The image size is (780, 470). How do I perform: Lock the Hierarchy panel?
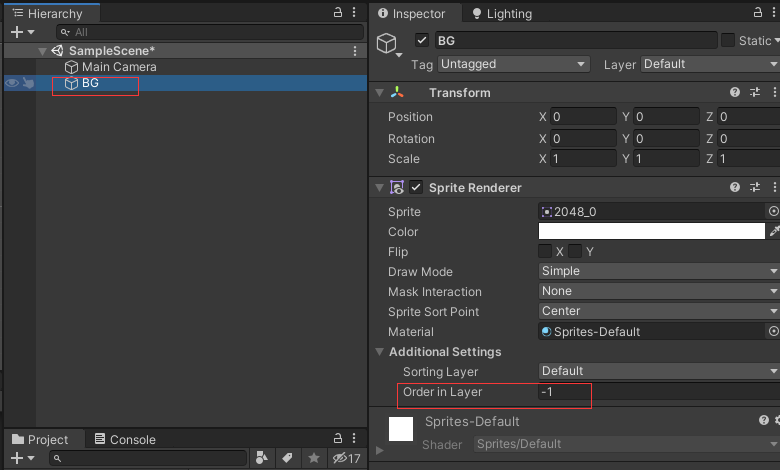pos(338,12)
